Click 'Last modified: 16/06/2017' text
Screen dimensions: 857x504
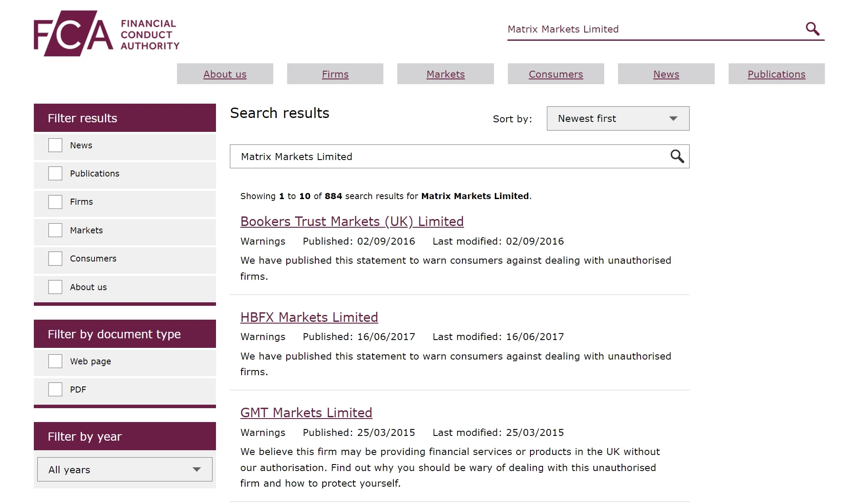click(498, 337)
